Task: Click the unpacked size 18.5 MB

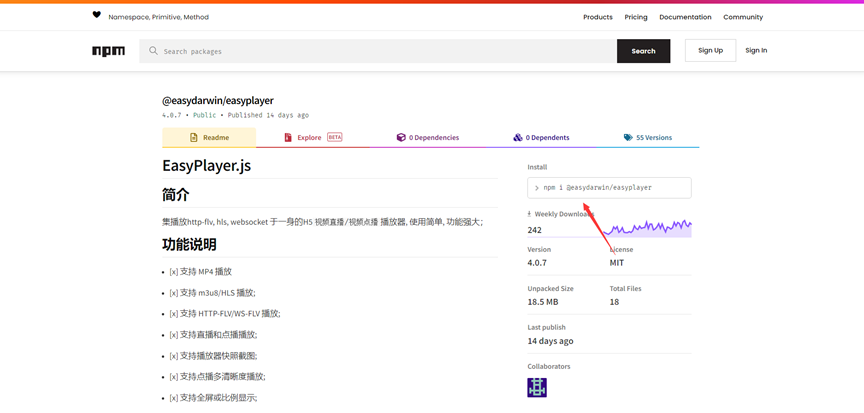Action: [x=543, y=302]
